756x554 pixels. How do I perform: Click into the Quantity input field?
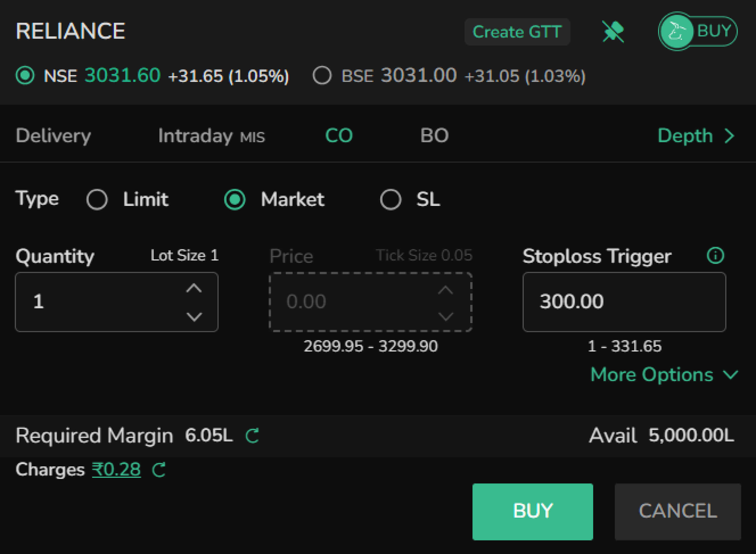click(117, 302)
